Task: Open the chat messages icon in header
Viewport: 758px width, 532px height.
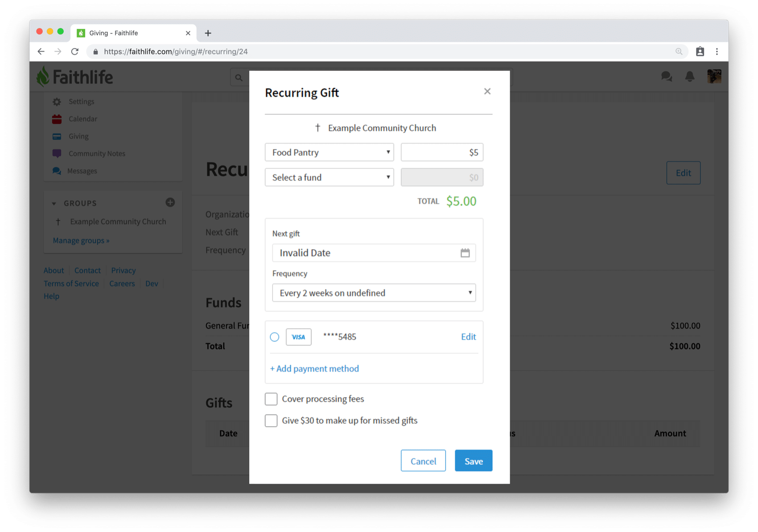Action: [667, 77]
